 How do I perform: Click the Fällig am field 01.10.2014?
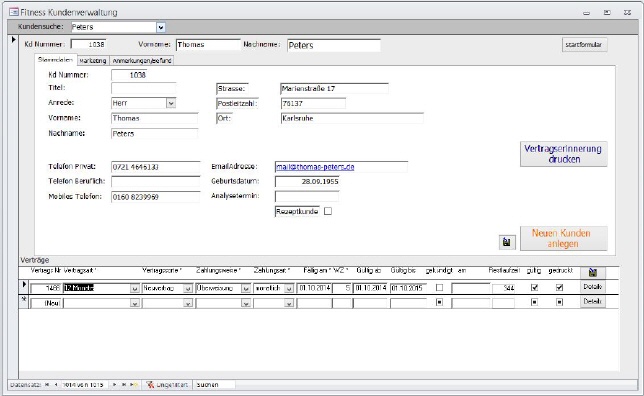314,288
